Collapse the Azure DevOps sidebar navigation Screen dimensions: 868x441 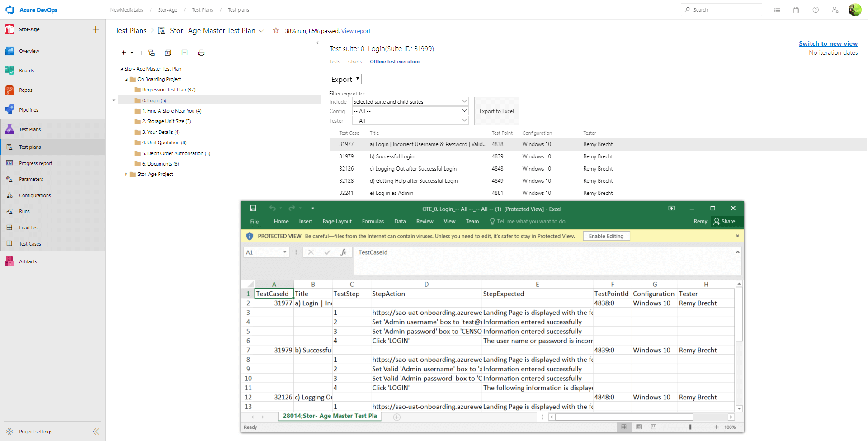pyautogui.click(x=96, y=432)
